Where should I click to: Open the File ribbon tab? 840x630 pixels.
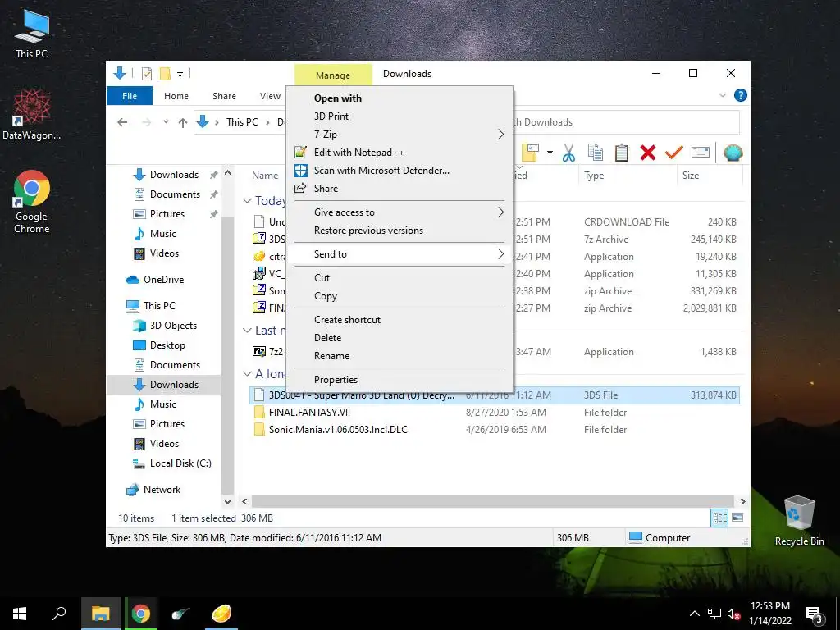130,96
